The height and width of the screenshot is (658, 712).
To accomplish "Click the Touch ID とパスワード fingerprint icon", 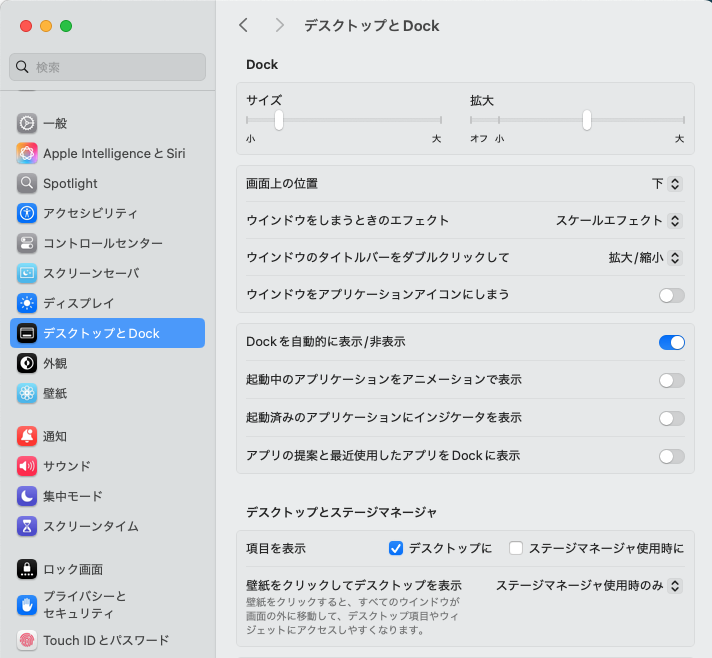I will (x=27, y=640).
